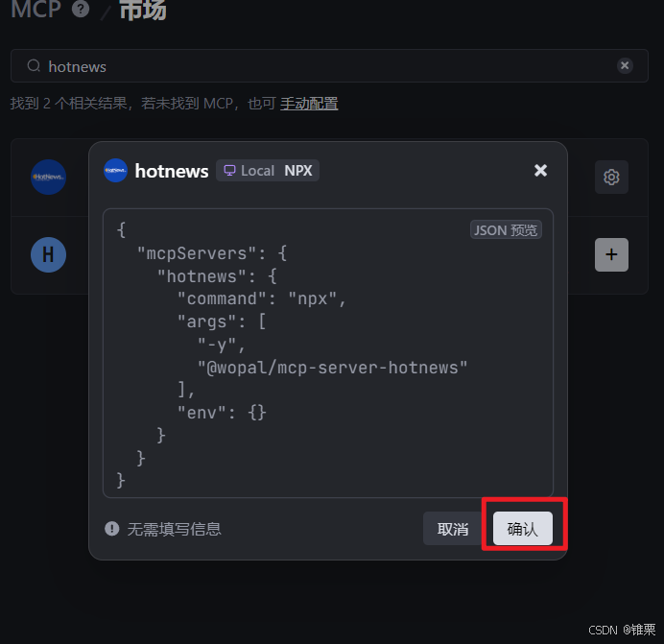The height and width of the screenshot is (644, 664).
Task: Click the hotnews search input field
Action: pos(329,65)
